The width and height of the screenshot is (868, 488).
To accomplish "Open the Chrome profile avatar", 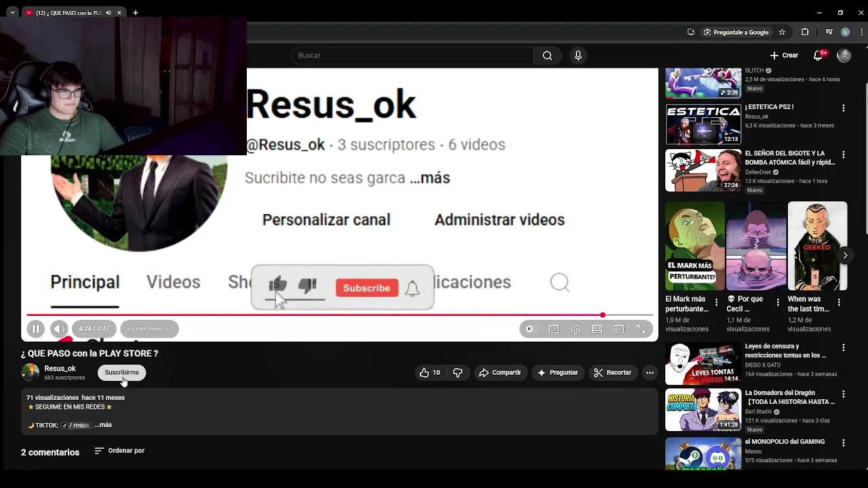I will 845,32.
